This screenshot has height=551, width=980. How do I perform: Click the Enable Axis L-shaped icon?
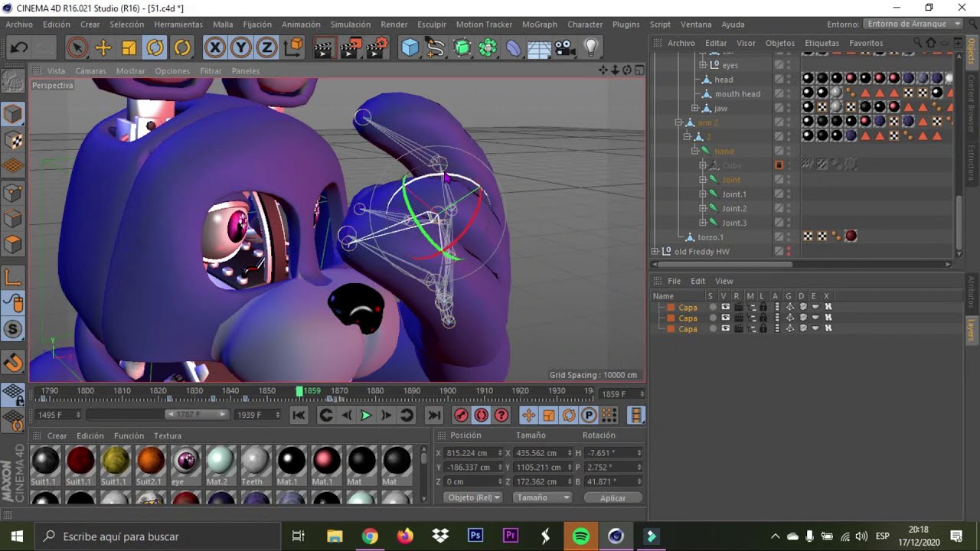[13, 278]
